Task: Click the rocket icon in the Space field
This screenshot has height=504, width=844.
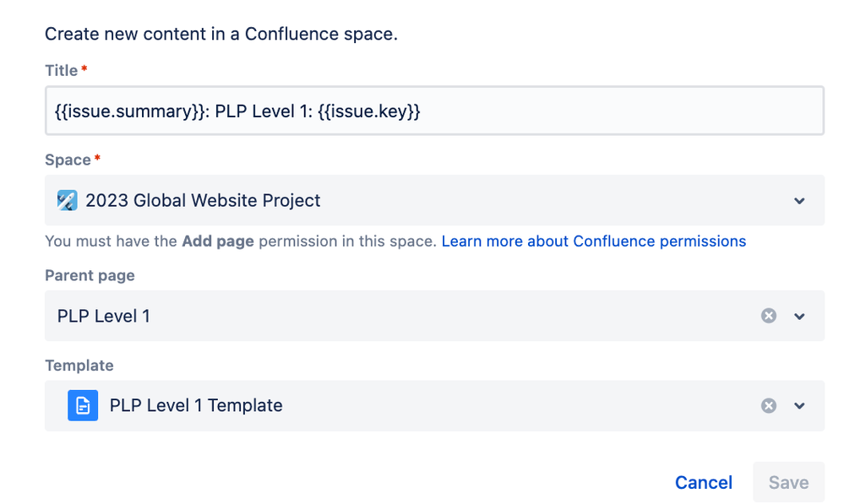Action: [x=67, y=201]
